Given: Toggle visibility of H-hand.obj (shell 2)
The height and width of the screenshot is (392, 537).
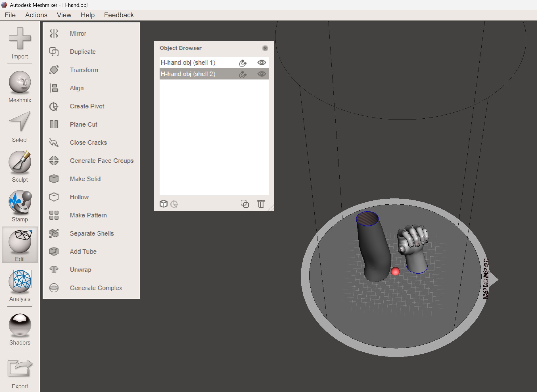Looking at the screenshot, I should (262, 74).
